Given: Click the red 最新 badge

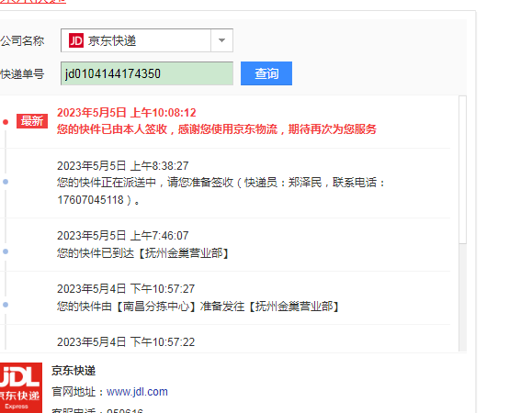Looking at the screenshot, I should click(32, 121).
